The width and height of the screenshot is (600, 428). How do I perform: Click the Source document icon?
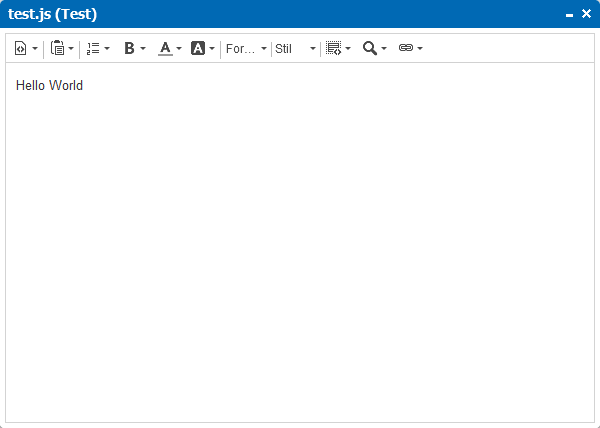pos(20,49)
